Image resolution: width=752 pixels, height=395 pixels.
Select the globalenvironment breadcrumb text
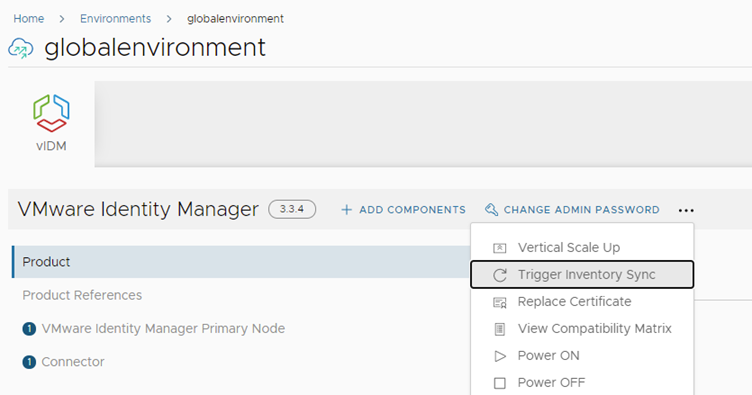click(235, 19)
